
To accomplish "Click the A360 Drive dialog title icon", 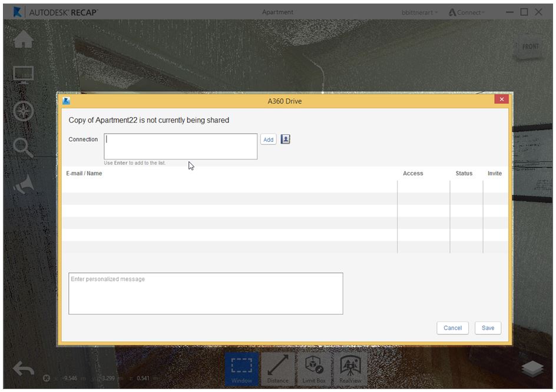I will pos(67,101).
